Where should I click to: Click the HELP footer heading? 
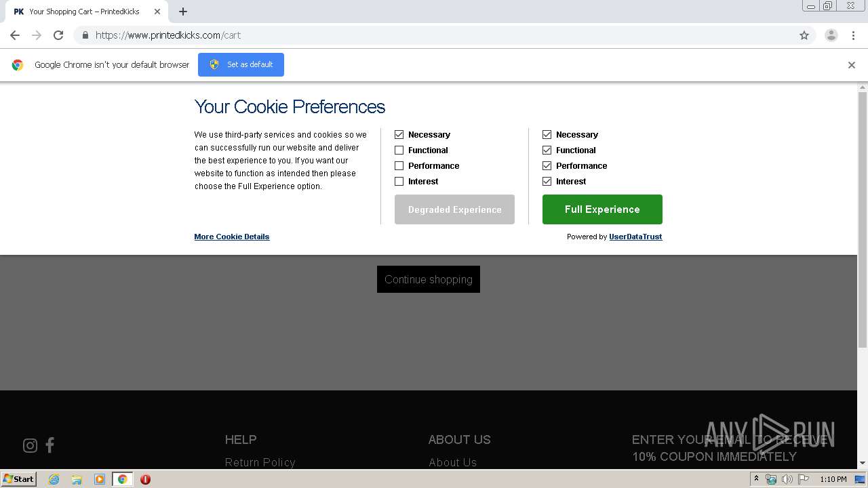pos(241,439)
